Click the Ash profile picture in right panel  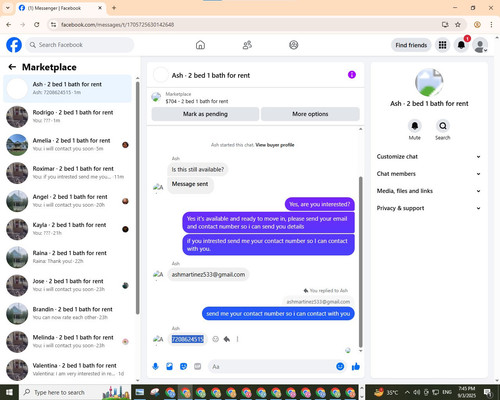(429, 82)
